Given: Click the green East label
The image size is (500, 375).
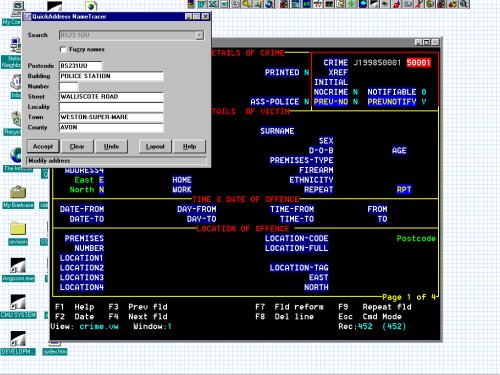Looking at the screenshot, I should (84, 180).
